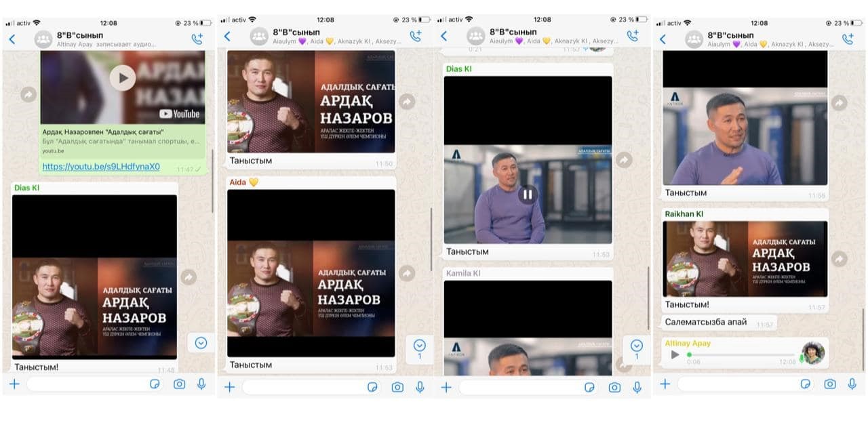Pause Dias Kl's playing video

pyautogui.click(x=528, y=195)
